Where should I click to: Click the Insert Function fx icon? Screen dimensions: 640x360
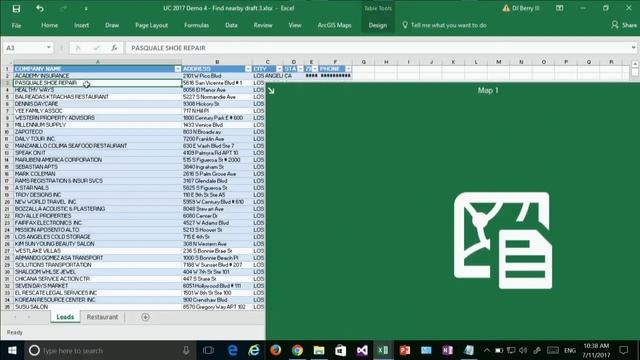114,48
